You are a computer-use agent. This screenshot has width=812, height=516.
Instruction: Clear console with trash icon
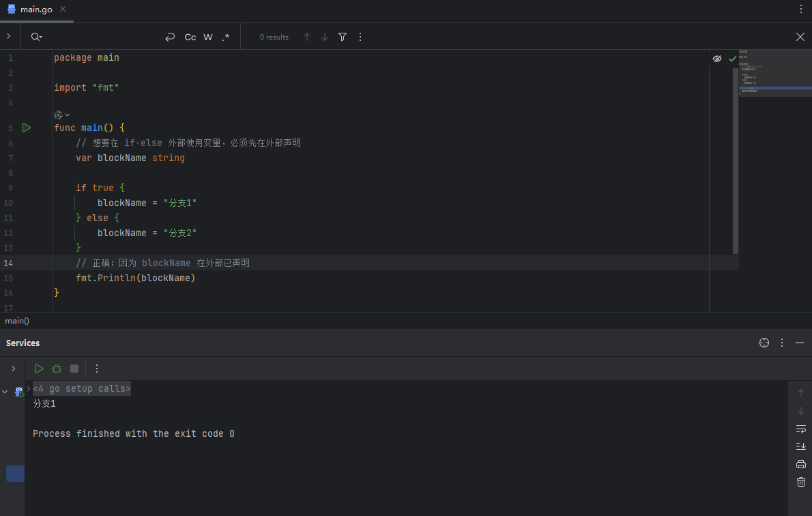tap(800, 482)
